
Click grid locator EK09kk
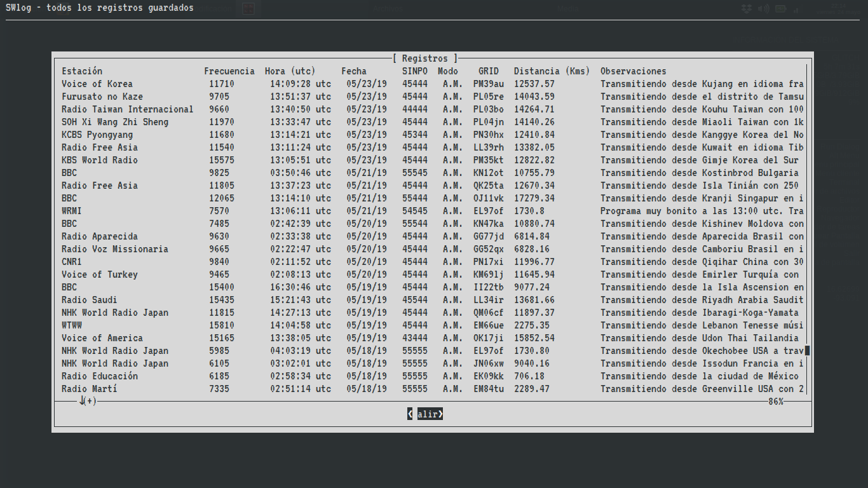coord(489,376)
